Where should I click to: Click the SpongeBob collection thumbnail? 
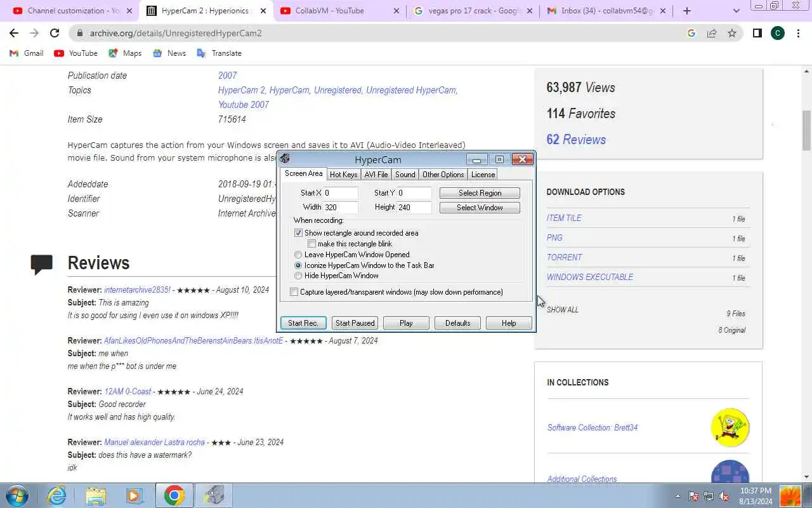point(730,427)
